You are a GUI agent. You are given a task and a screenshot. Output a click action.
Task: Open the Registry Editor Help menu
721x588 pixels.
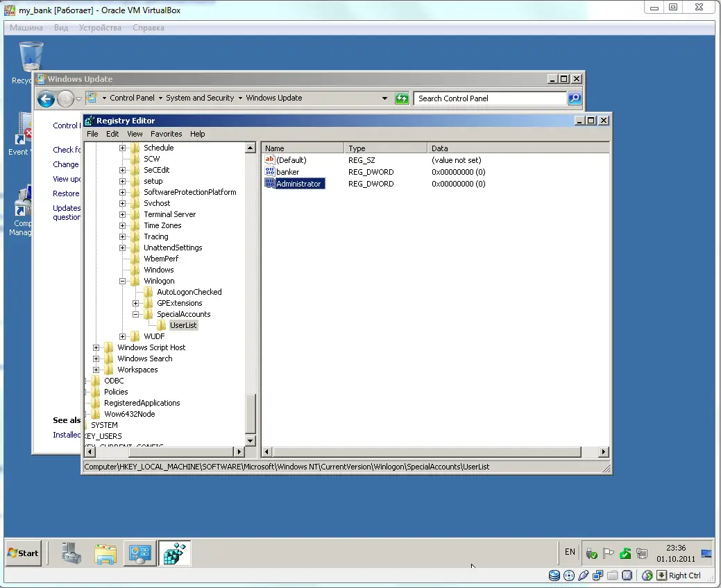pyautogui.click(x=198, y=134)
